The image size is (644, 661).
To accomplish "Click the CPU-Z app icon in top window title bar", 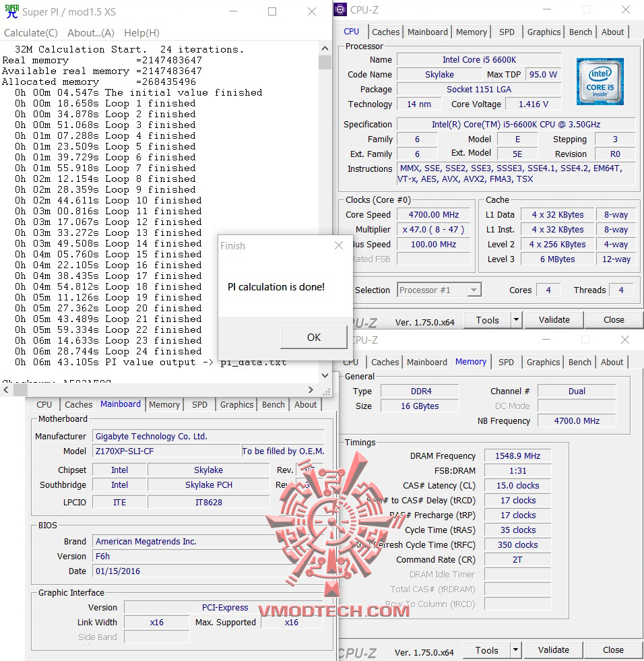I will [x=340, y=9].
